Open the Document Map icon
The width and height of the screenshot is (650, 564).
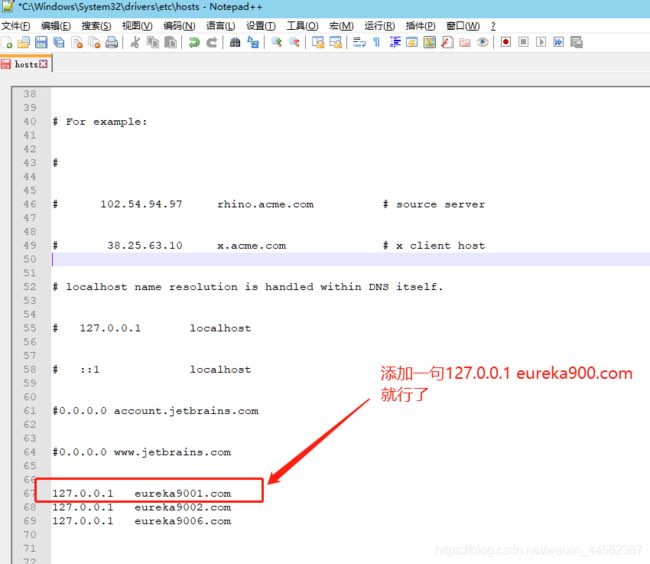tap(429, 42)
